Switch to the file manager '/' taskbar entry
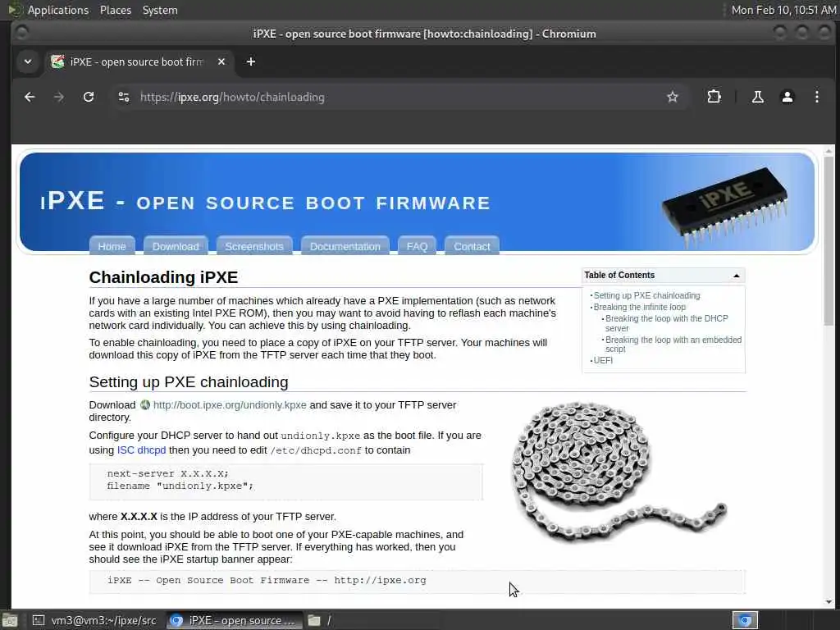The height and width of the screenshot is (630, 840). (372, 620)
